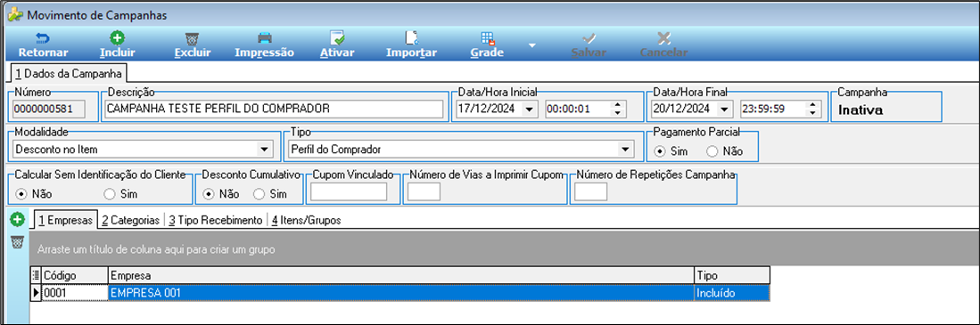Click the Cupom Vinculado input field
This screenshot has width=980, height=325.
pyautogui.click(x=348, y=192)
